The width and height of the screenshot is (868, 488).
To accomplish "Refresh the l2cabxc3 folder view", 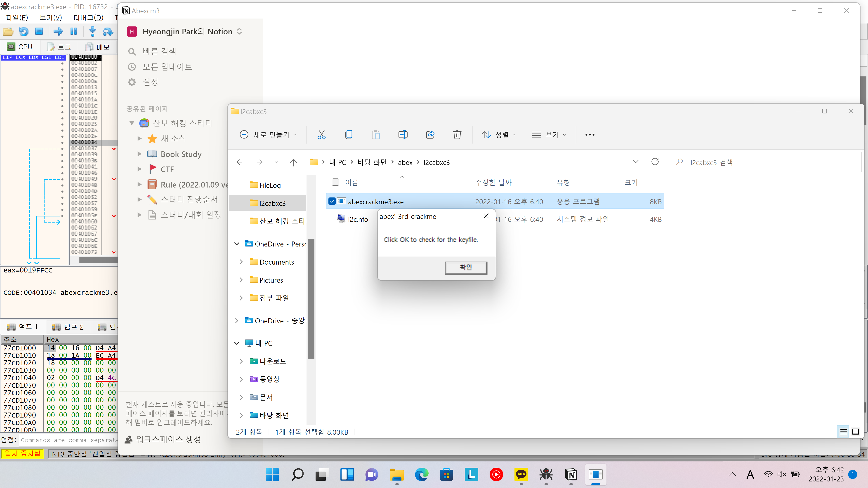I will tap(655, 162).
